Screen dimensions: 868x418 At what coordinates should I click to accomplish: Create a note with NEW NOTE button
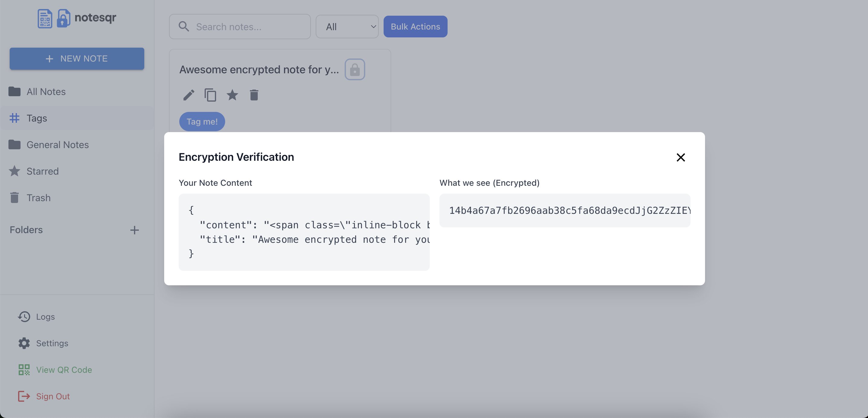click(x=77, y=59)
